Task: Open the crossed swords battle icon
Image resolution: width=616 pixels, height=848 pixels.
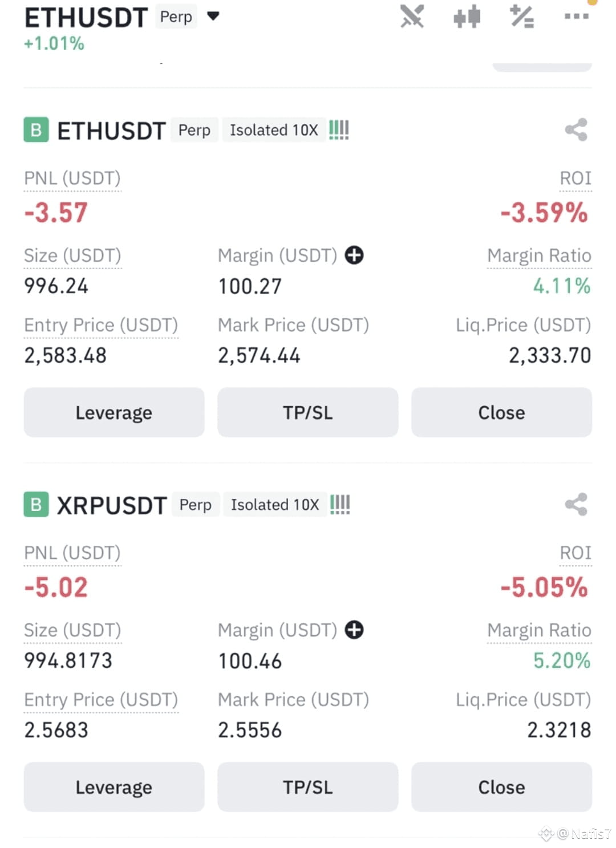Action: [412, 17]
